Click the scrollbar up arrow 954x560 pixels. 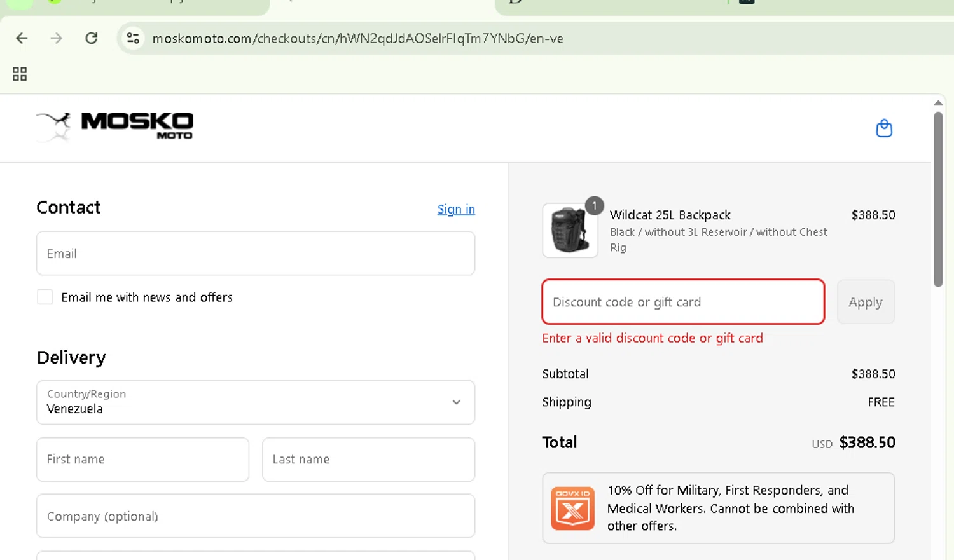pyautogui.click(x=938, y=102)
